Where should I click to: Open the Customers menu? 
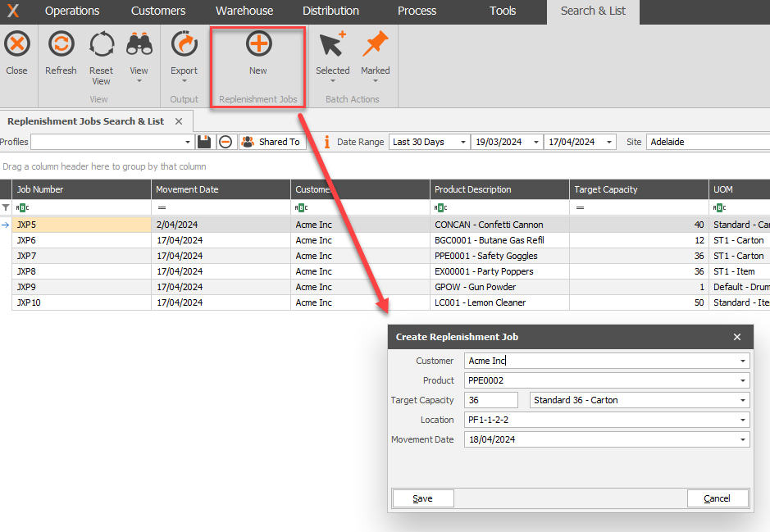pos(158,11)
